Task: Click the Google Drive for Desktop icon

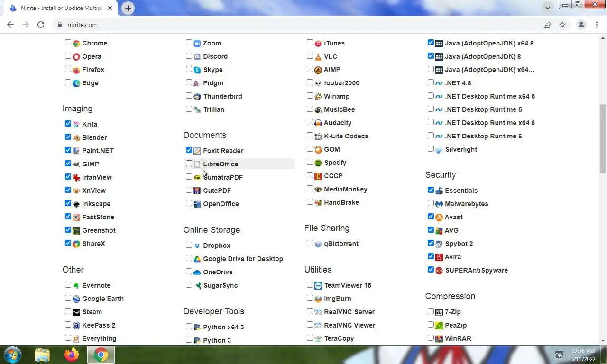Action: [197, 259]
